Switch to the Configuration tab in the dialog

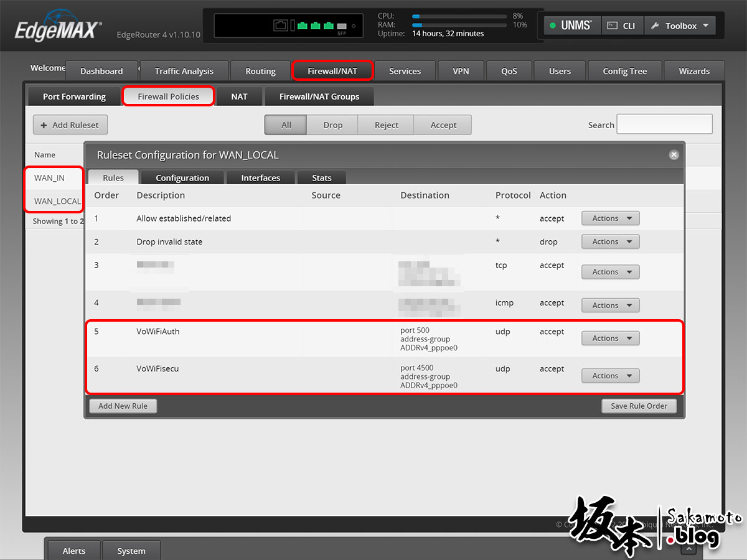pyautogui.click(x=182, y=177)
